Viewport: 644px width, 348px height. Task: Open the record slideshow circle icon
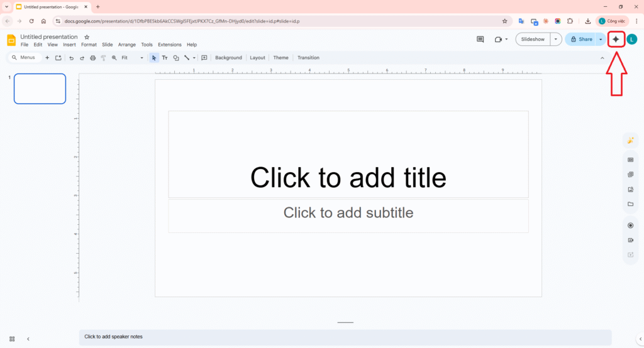[630, 225]
